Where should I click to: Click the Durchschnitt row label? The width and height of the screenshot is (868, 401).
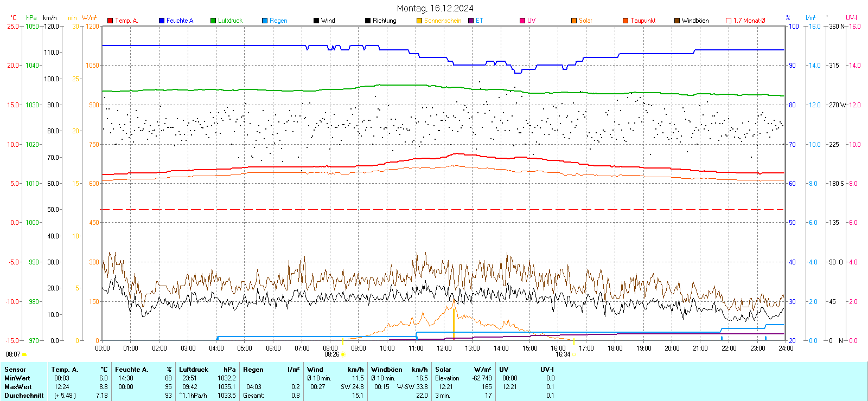point(24,396)
